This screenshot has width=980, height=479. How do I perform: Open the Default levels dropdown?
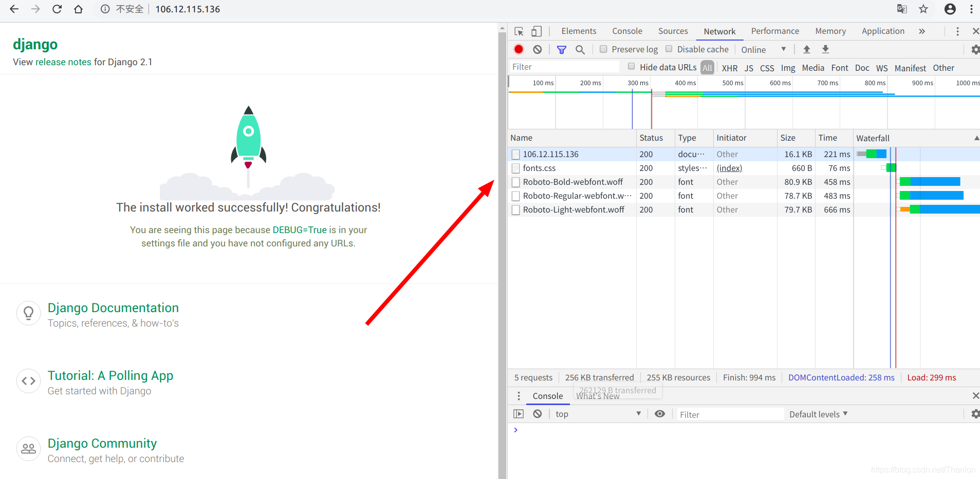tap(819, 414)
